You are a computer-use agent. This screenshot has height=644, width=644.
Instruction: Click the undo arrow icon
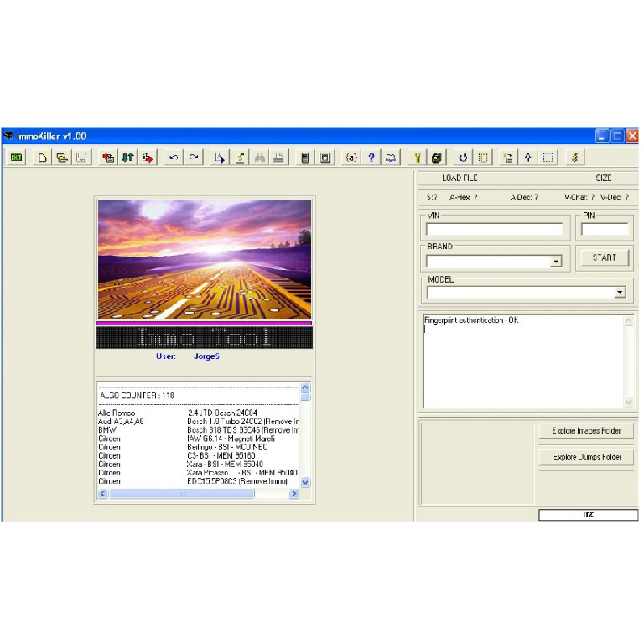174,158
